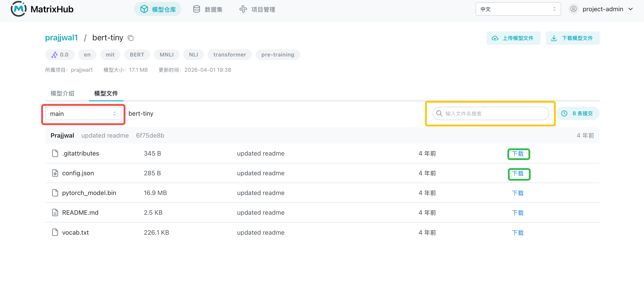The width and height of the screenshot is (644, 299).
Task: Select the 模型文件 tab
Action: (106, 93)
